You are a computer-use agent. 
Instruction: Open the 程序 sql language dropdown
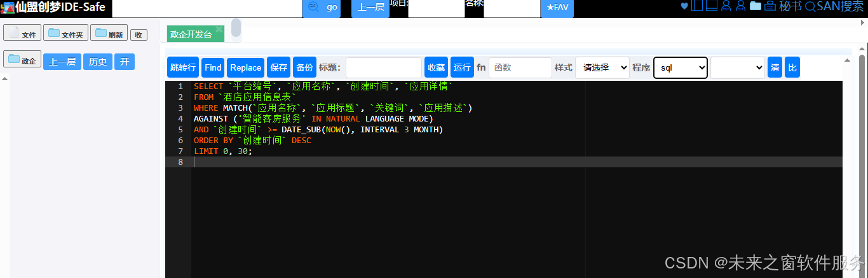point(680,67)
